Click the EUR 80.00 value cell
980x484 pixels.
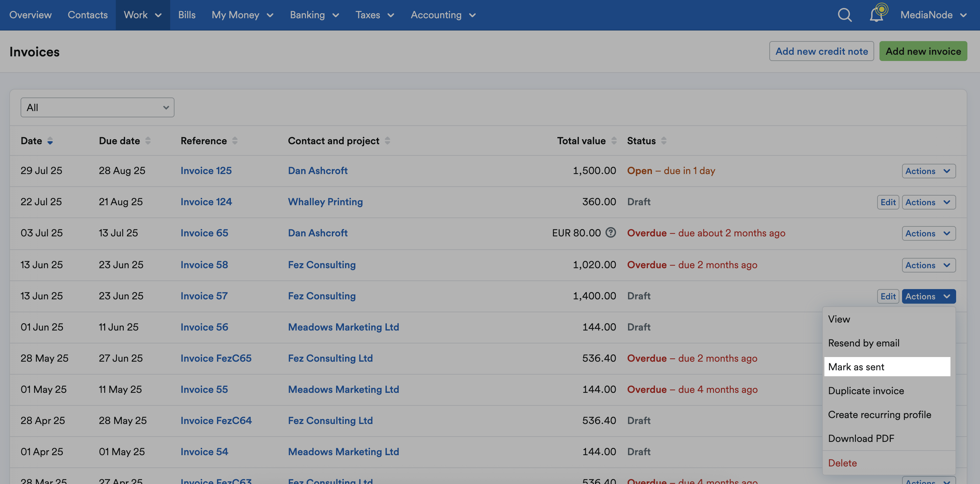click(576, 233)
